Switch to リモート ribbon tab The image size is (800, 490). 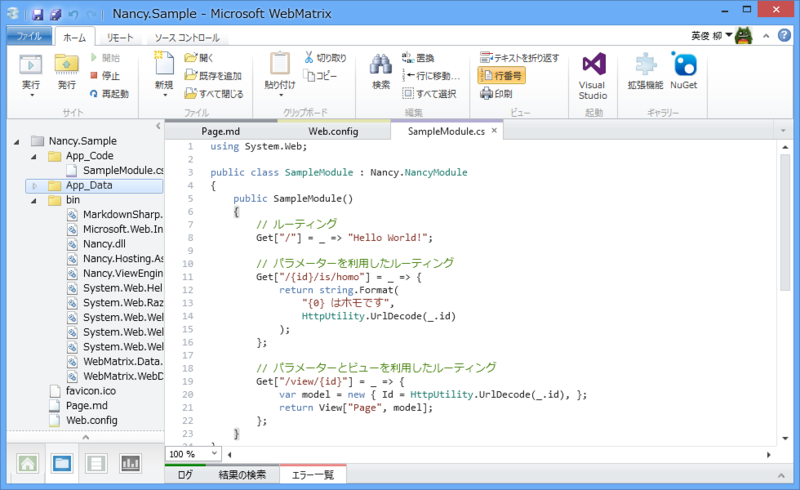(x=120, y=37)
